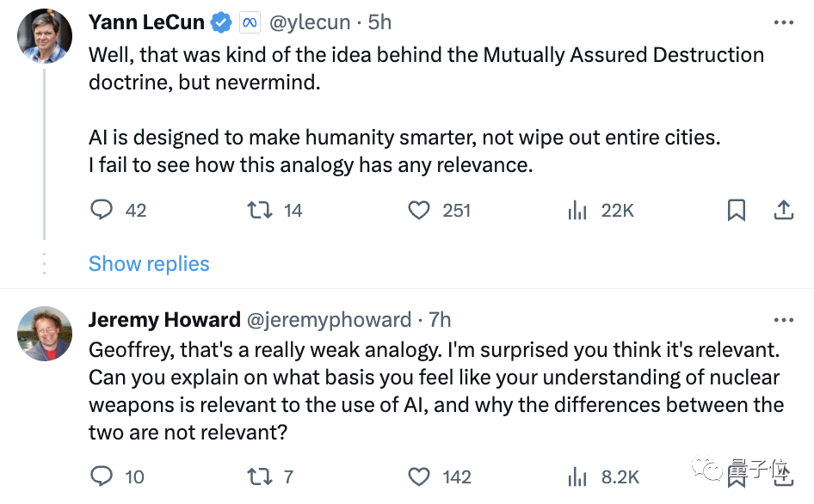This screenshot has width=814, height=504.
Task: Open Jeremy Howard's display name
Action: point(164,320)
